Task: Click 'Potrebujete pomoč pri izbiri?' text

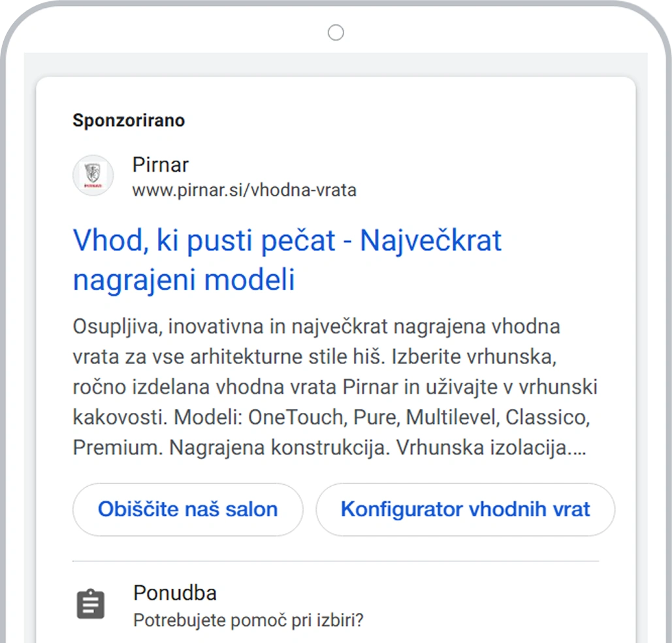Action: [x=248, y=620]
